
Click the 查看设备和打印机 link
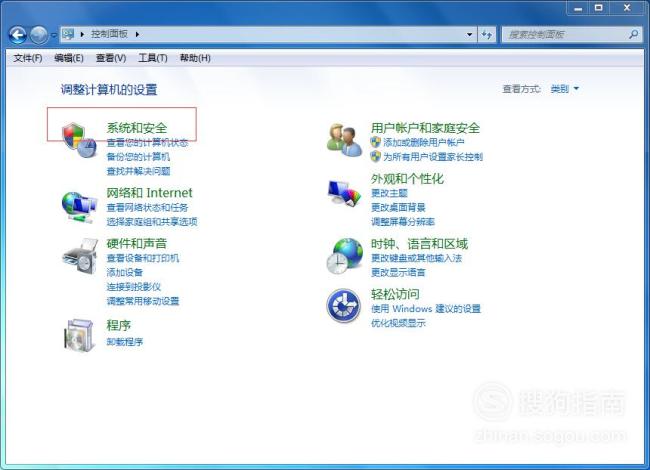(x=143, y=258)
